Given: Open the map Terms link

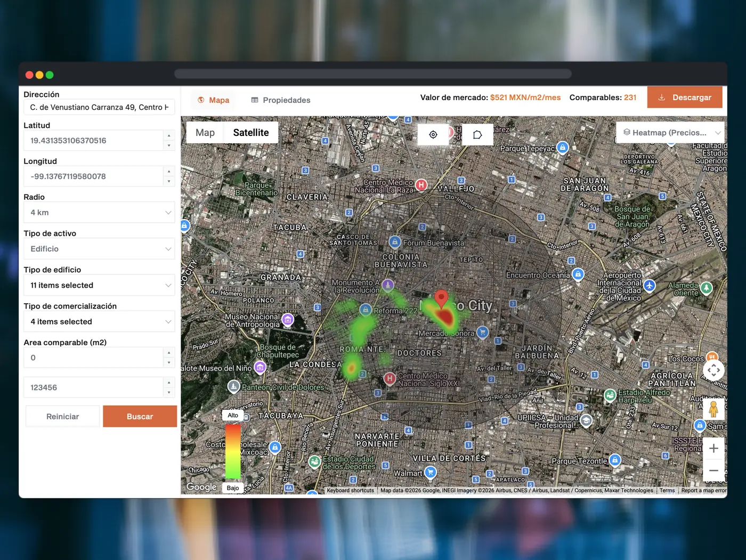Looking at the screenshot, I should point(667,491).
